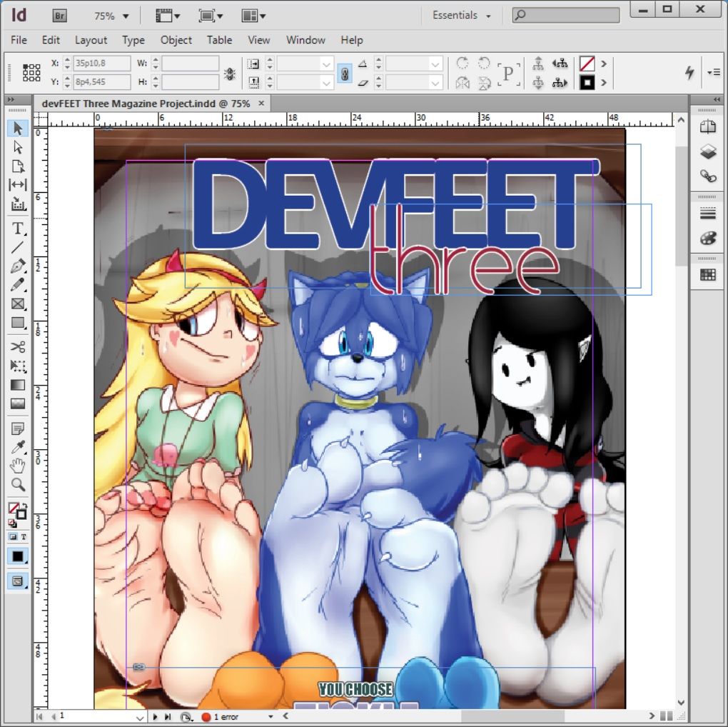Viewport: 728px width, 727px height.
Task: Toggle formatting affects container
Action: (13, 536)
